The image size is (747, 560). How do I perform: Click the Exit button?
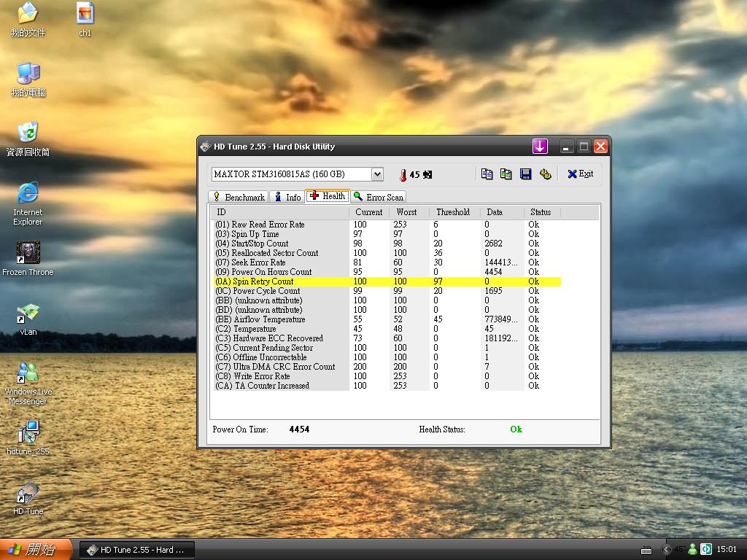click(x=581, y=174)
